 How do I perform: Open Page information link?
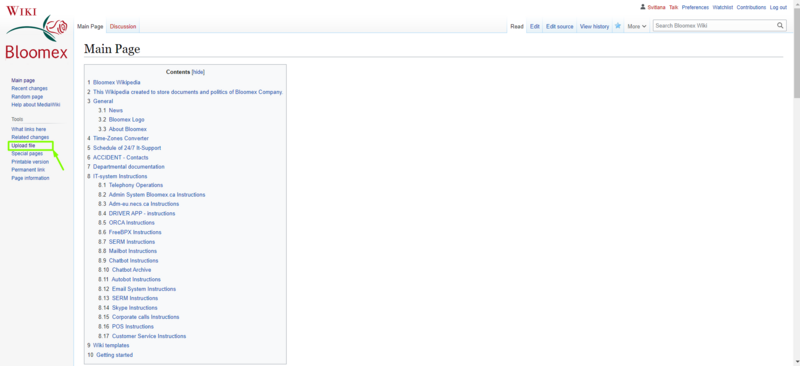click(30, 178)
